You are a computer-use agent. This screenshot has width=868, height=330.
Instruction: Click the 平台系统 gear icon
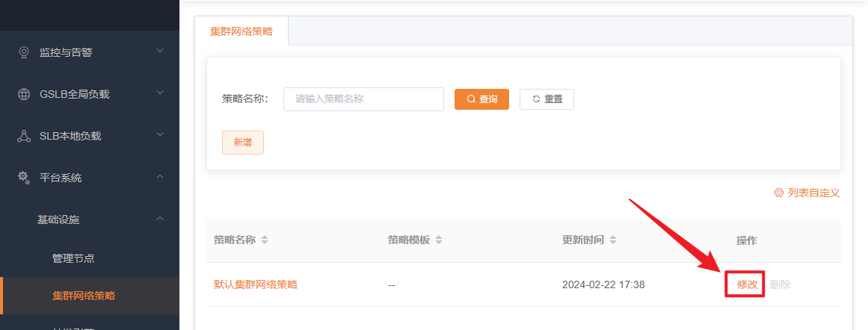coord(24,178)
